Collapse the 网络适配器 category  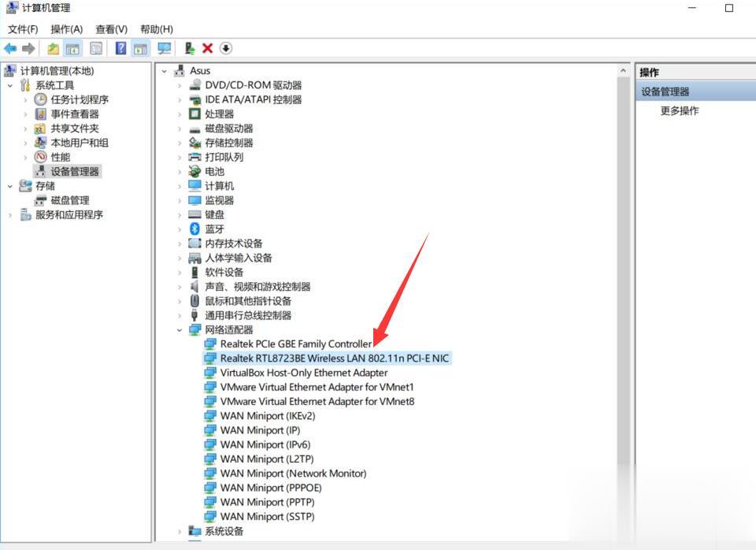coord(180,330)
